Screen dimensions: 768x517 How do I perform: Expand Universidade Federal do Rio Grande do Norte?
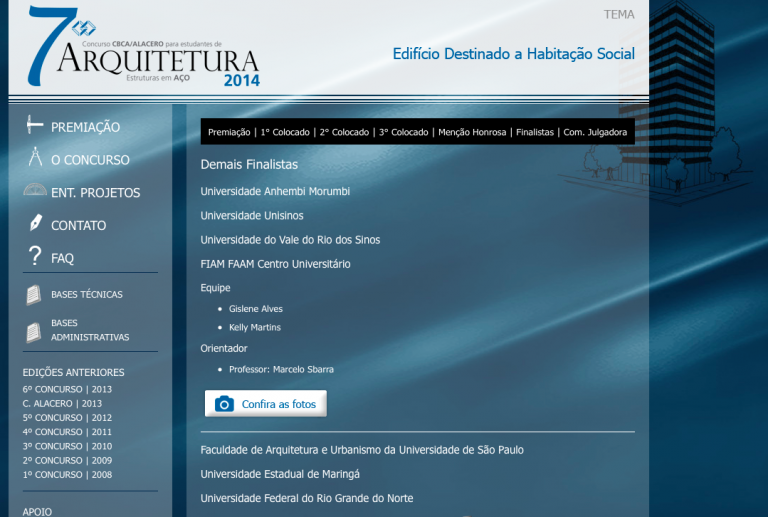[307, 498]
